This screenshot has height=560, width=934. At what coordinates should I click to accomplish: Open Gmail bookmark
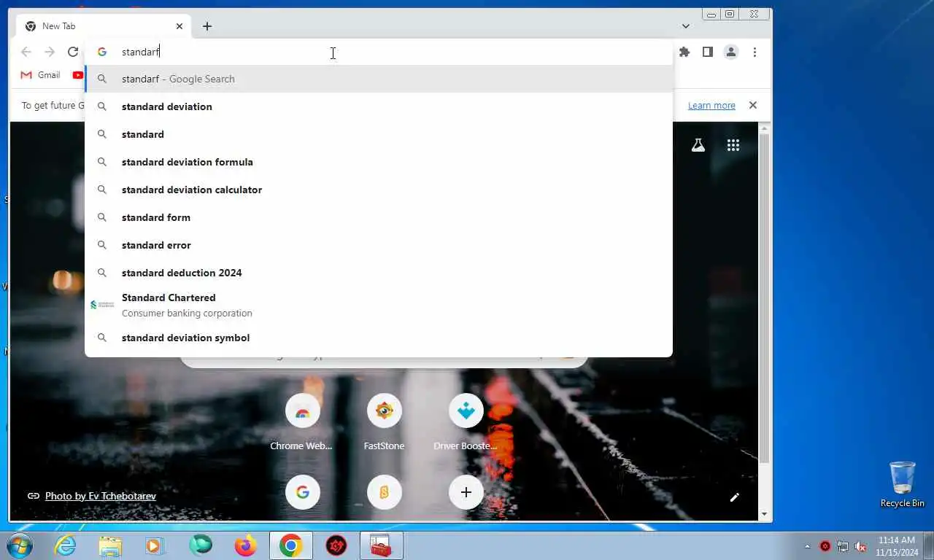40,75
